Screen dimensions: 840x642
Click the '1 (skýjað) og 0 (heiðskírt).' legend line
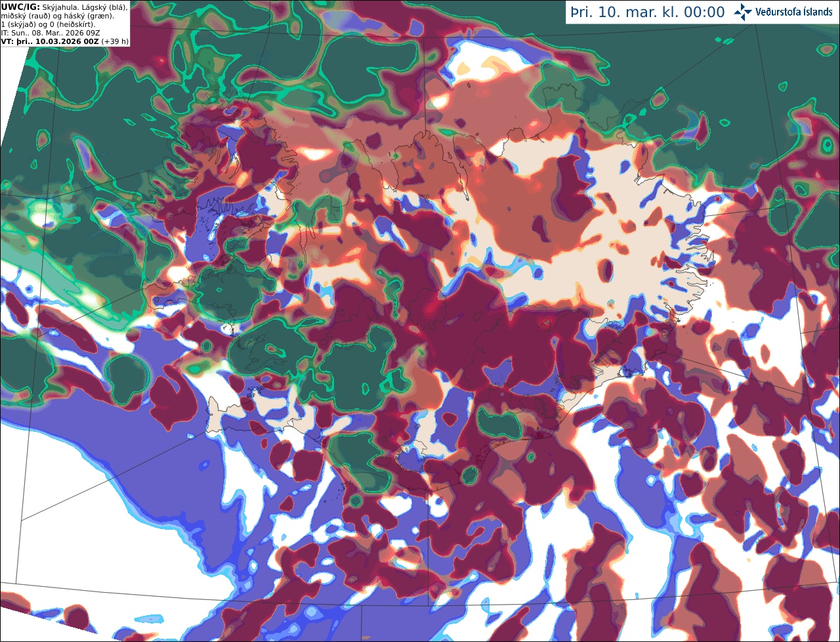48,24
